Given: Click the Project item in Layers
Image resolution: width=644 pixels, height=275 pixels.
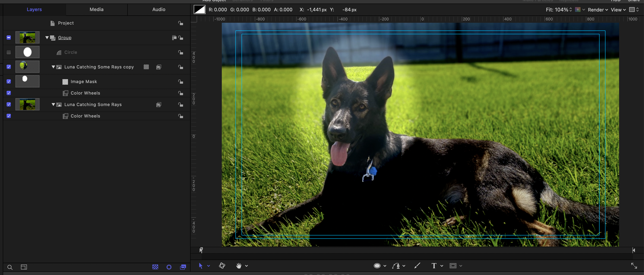Looking at the screenshot, I should (66, 23).
